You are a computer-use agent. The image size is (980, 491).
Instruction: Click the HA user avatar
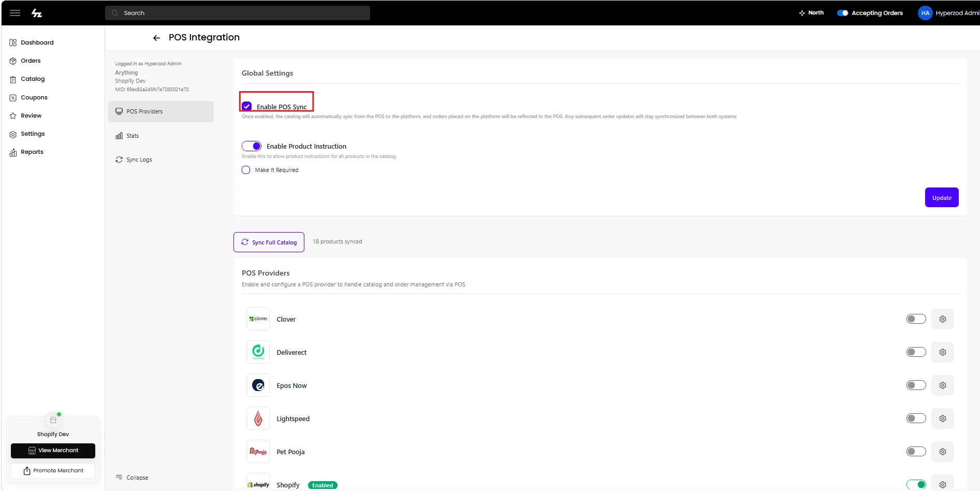[925, 13]
